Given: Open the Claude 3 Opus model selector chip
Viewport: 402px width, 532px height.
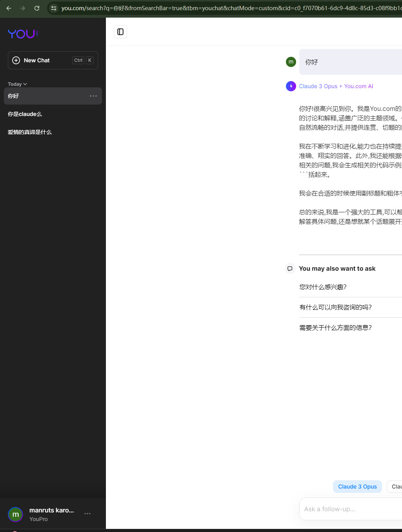Looking at the screenshot, I should [x=357, y=486].
